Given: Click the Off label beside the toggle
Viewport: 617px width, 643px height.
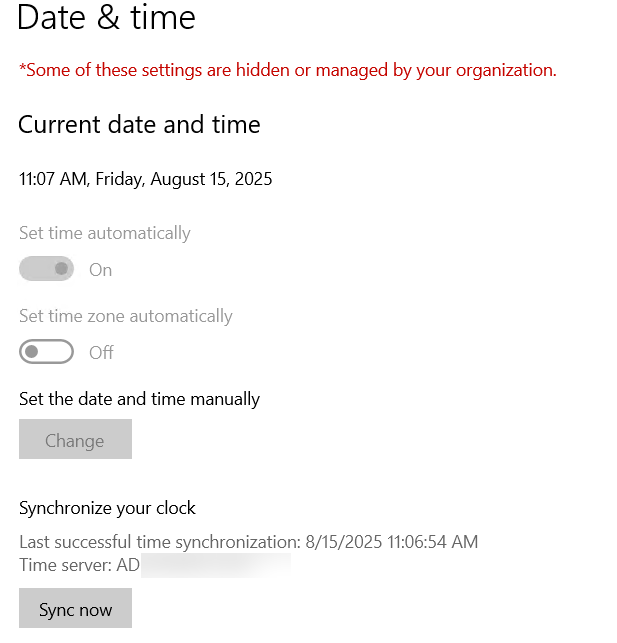Looking at the screenshot, I should (x=101, y=353).
